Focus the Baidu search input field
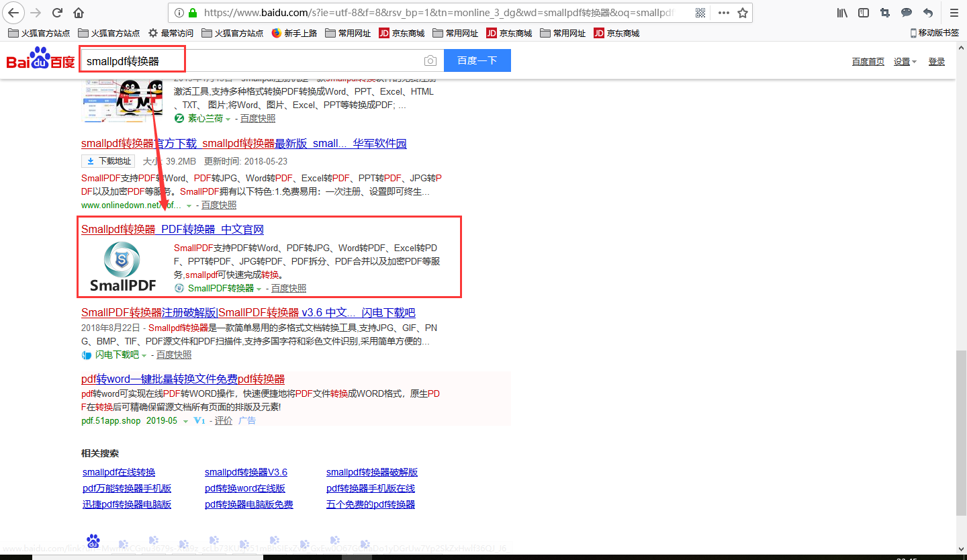 [262, 60]
